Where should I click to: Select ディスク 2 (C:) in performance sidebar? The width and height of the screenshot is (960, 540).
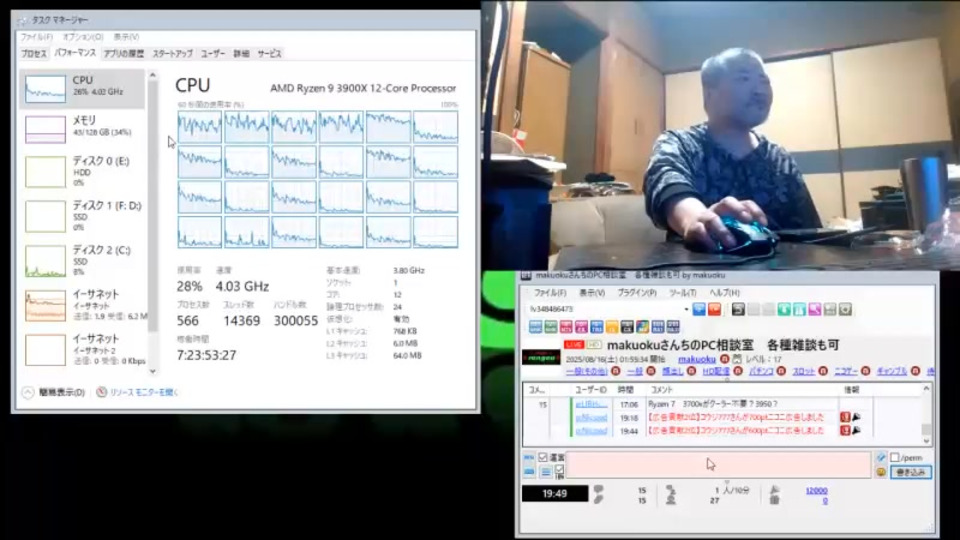click(82, 261)
